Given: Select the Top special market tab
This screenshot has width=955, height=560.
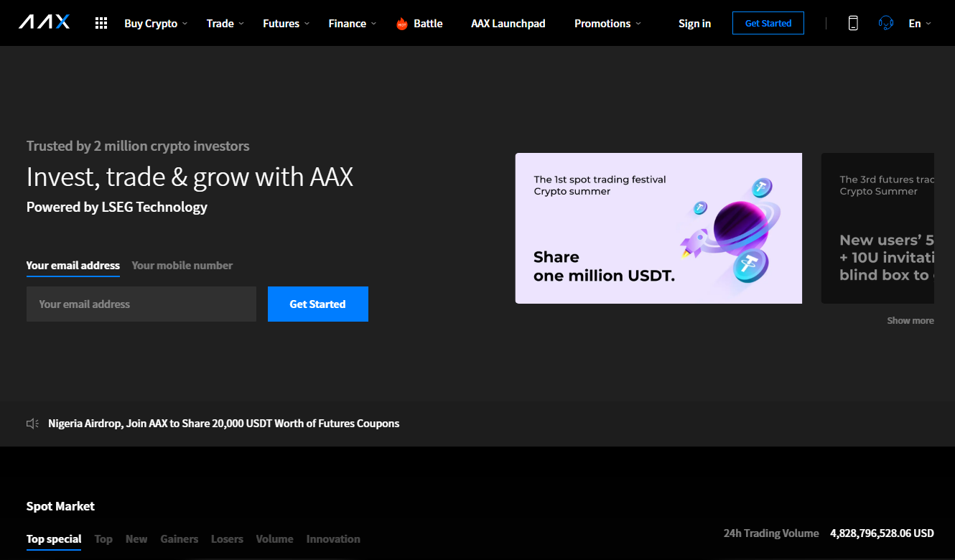Looking at the screenshot, I should pos(54,539).
